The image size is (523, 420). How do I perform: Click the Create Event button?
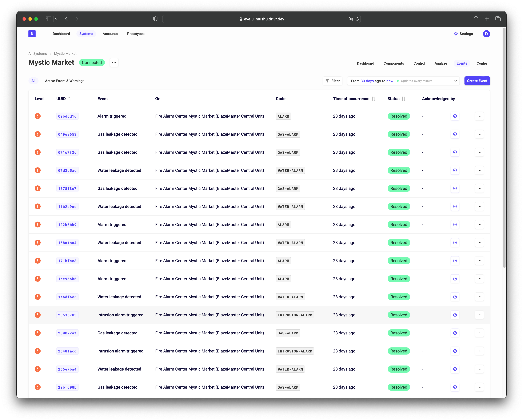[477, 81]
